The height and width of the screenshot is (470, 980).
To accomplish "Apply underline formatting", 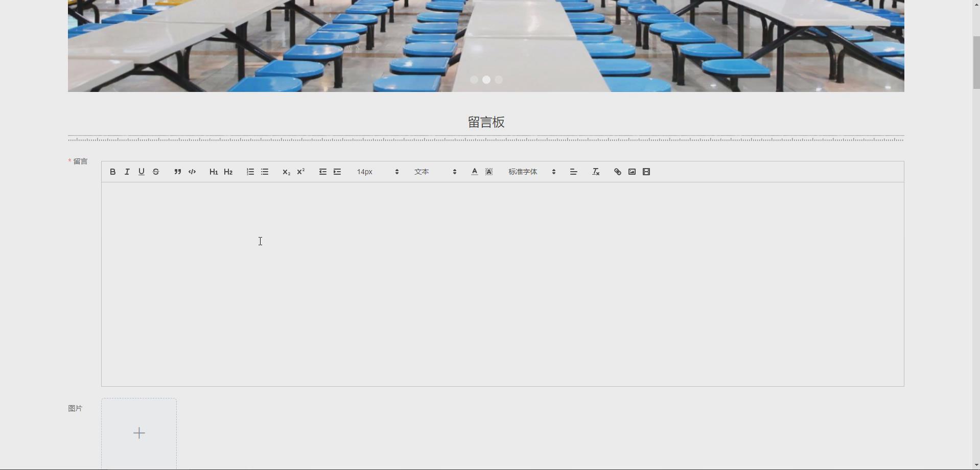I will click(x=141, y=172).
